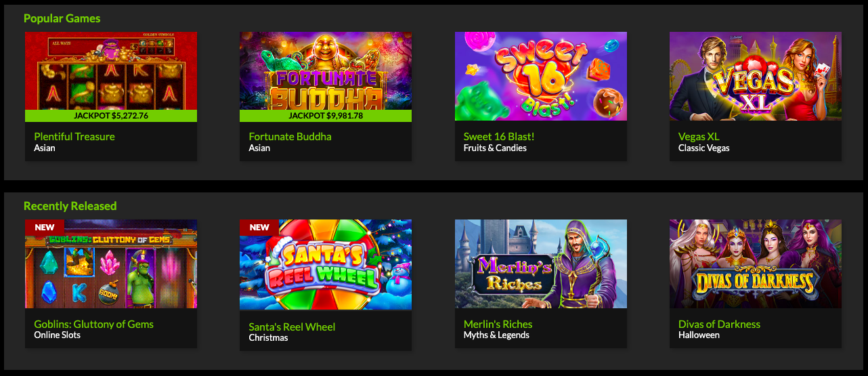Open Goblins: Gluttony of Gems thumbnail
This screenshot has height=376, width=868.
[x=111, y=264]
